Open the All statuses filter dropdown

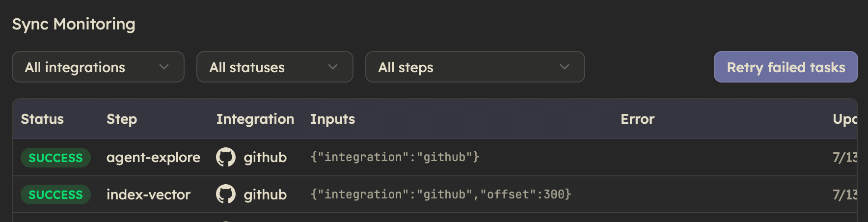pos(275,67)
